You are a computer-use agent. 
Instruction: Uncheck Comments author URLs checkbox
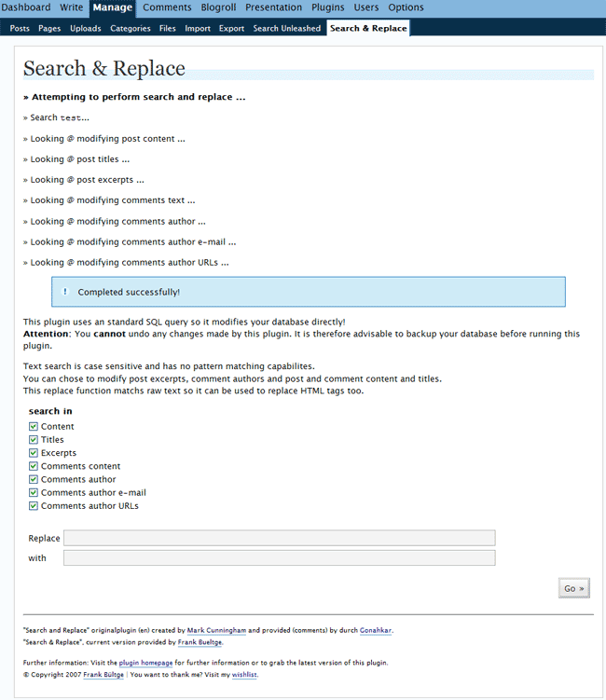(33, 506)
